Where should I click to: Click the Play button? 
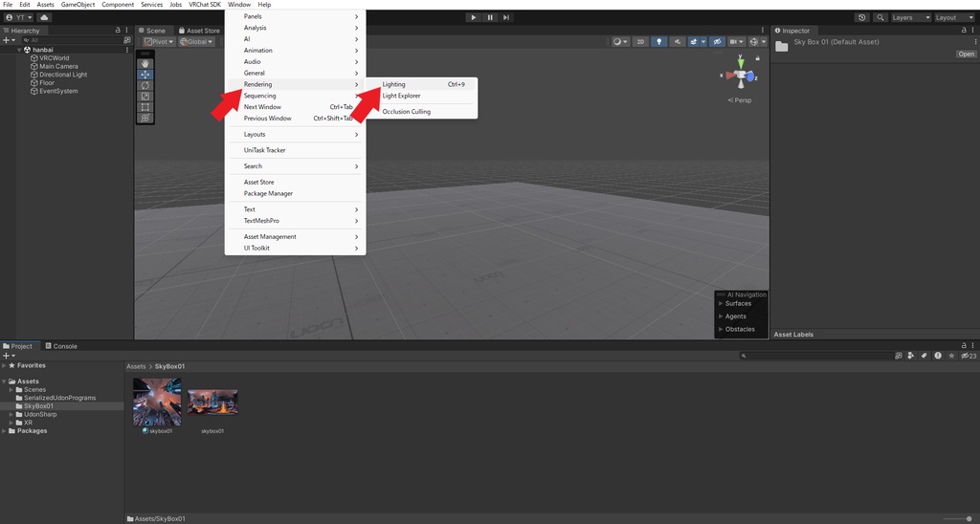tap(474, 17)
